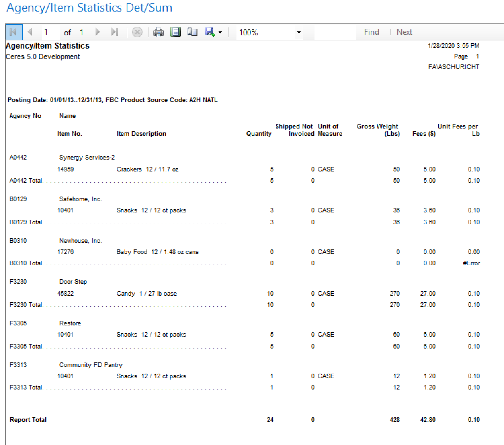Click the Find link

pyautogui.click(x=371, y=32)
